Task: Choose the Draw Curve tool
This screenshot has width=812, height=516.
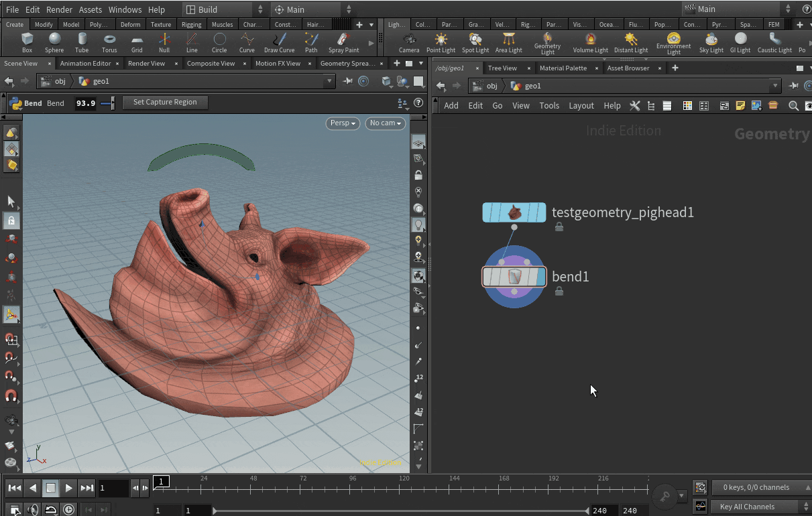Action: 279,42
